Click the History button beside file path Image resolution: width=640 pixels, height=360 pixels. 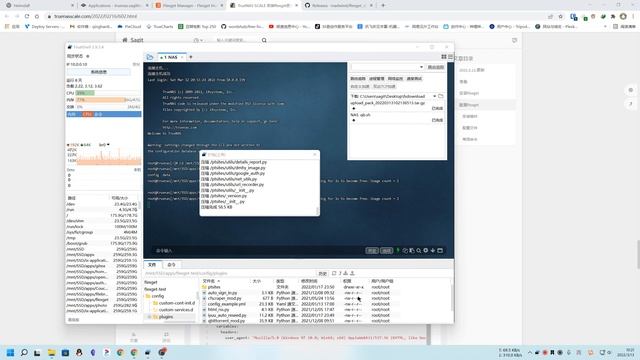(x=322, y=273)
